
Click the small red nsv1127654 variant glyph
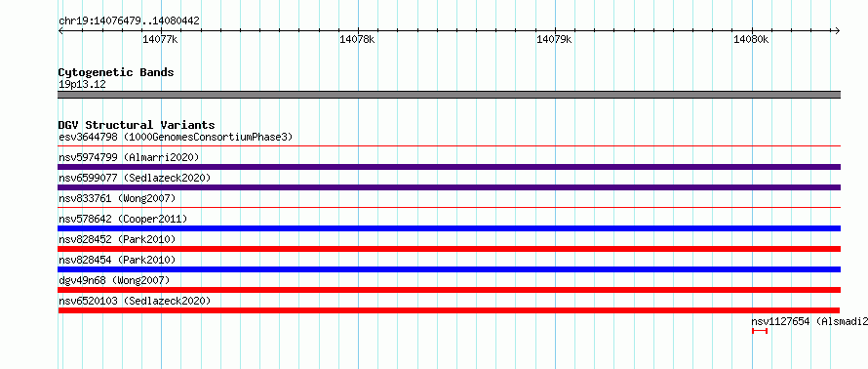tap(760, 331)
